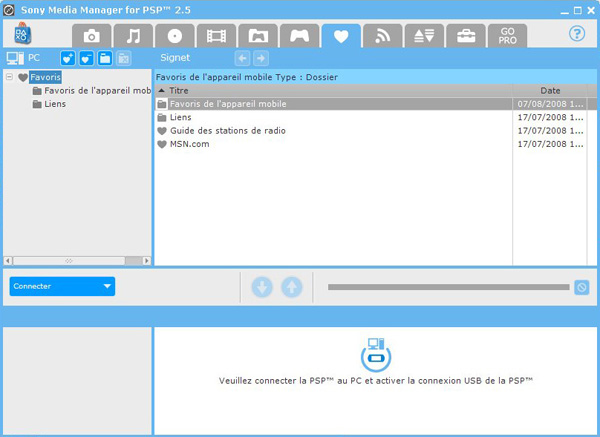The height and width of the screenshot is (437, 600).
Task: Open the toolbox tools tab
Action: pos(466,36)
